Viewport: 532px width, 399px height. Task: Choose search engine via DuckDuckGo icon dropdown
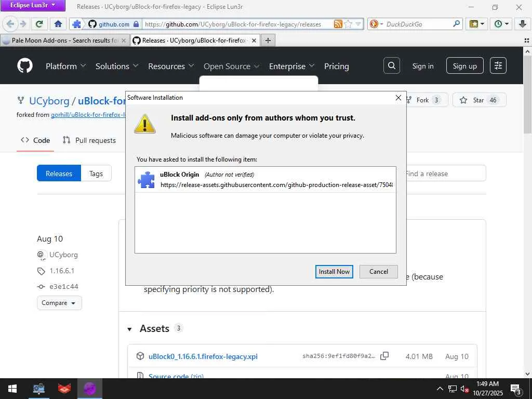pos(376,24)
